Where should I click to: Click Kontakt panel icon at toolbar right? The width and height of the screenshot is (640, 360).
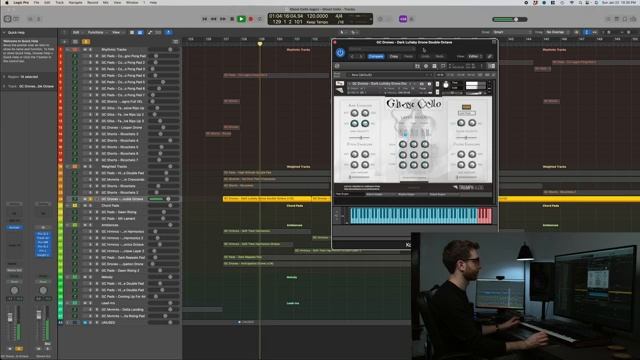[x=491, y=66]
